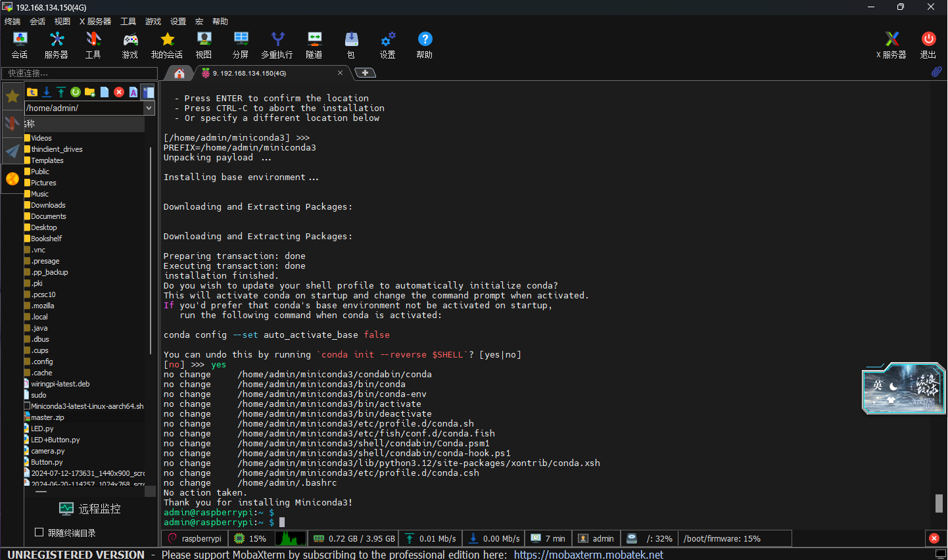This screenshot has width=948, height=560.
Task: Toggle the SFTP panel layout icon
Action: tap(148, 92)
